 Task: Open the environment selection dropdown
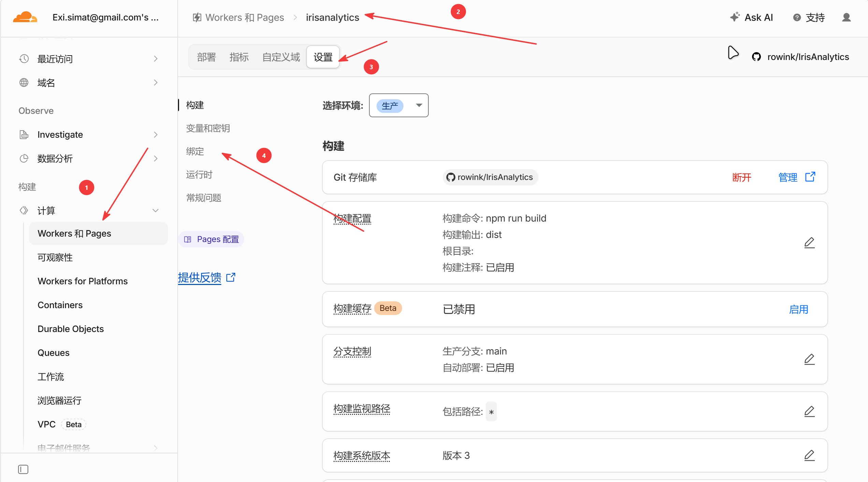pyautogui.click(x=399, y=105)
